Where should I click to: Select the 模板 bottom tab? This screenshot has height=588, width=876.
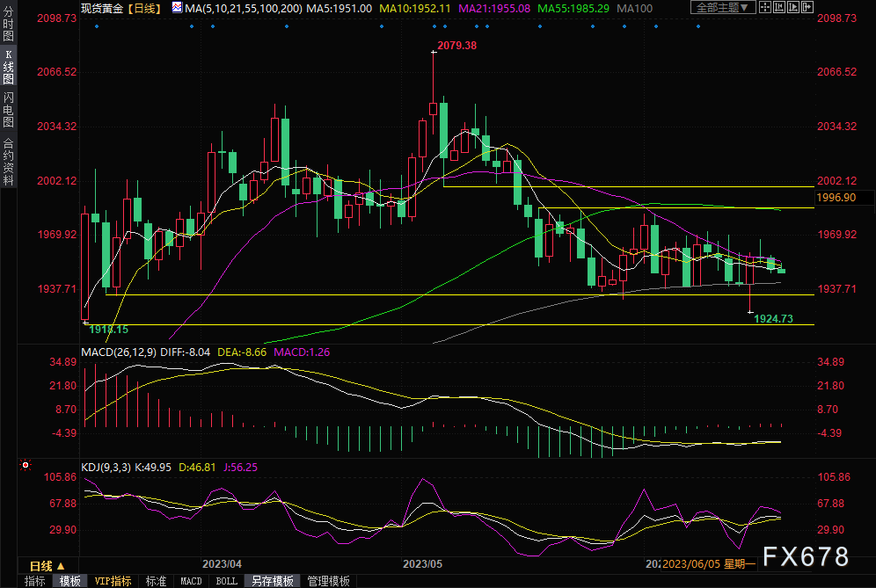[69, 581]
